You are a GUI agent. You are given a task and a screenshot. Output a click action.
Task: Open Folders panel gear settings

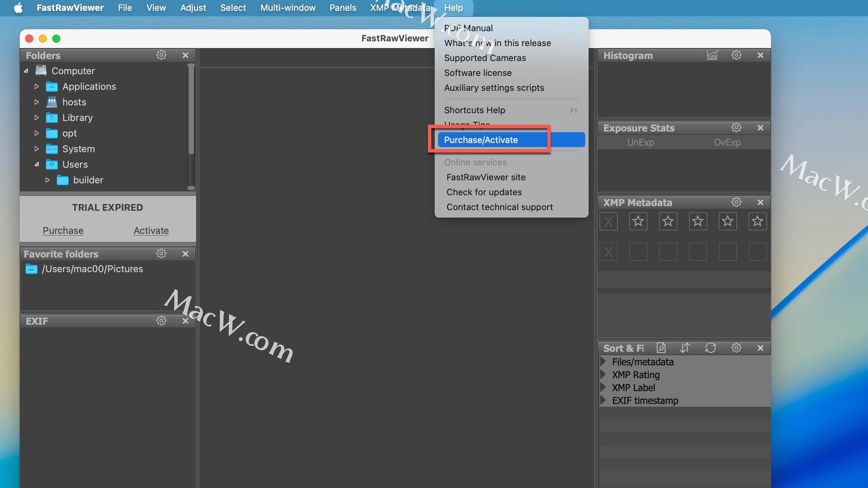point(161,55)
